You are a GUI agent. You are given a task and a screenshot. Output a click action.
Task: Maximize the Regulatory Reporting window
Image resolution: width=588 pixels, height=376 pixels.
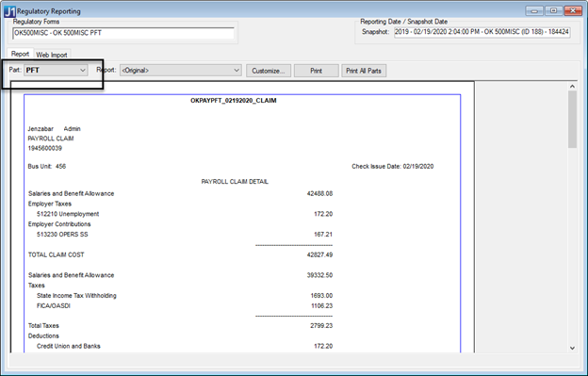(553, 11)
